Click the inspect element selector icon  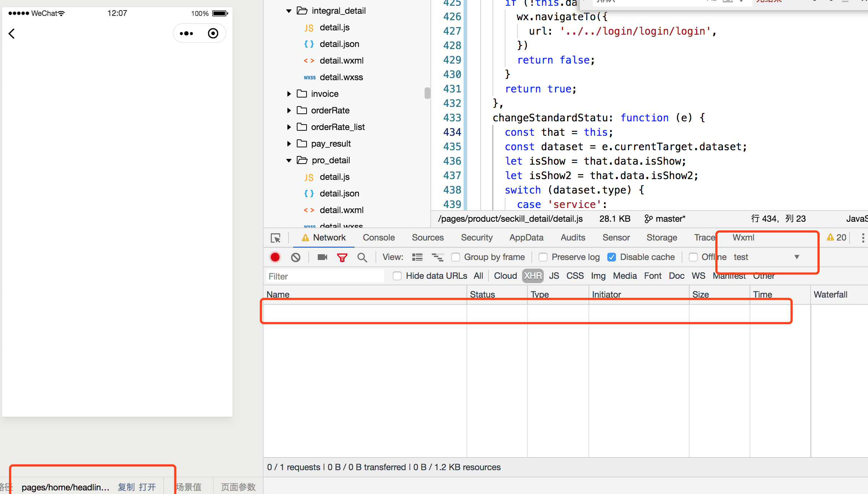coord(276,238)
